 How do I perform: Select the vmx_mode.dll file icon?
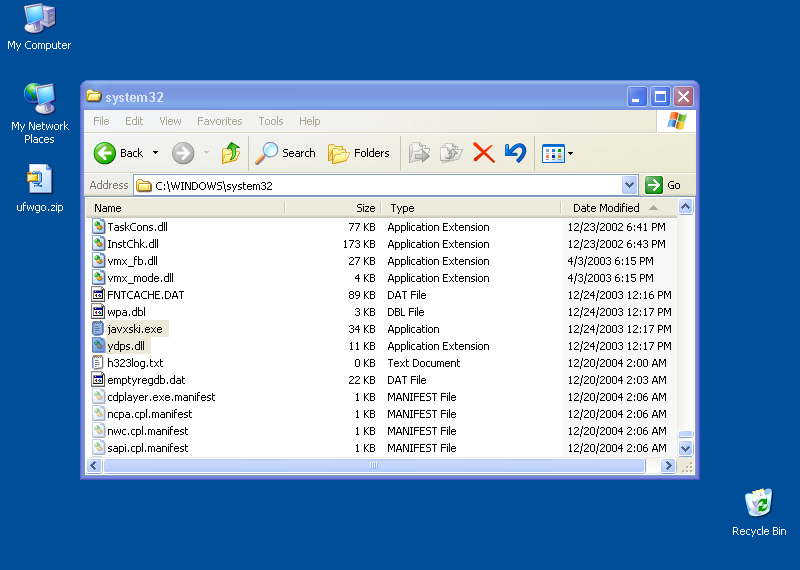98,278
